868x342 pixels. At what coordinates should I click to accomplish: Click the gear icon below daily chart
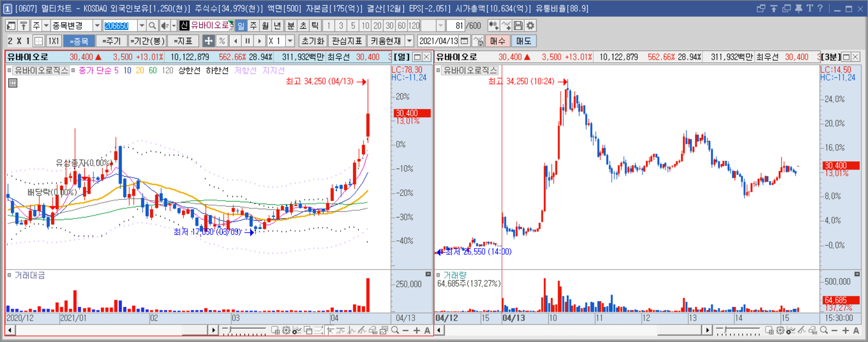[286, 331]
